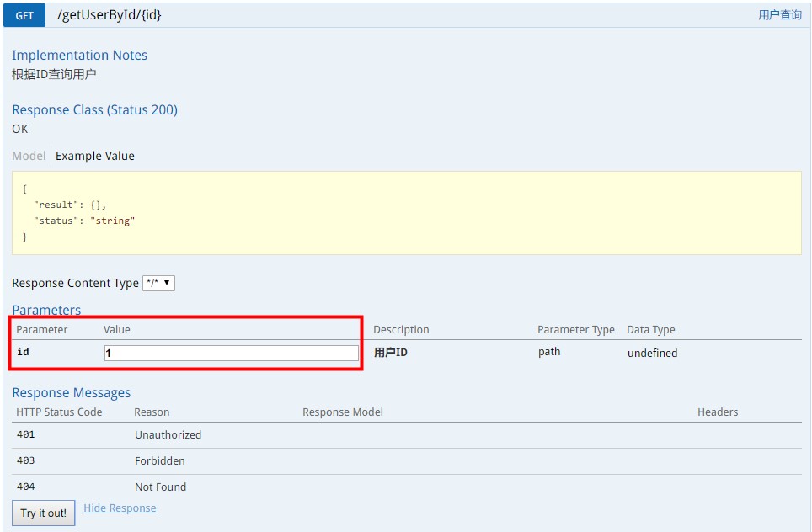Image resolution: width=812 pixels, height=532 pixels.
Task: Click the Response Content Type label
Action: coord(76,283)
